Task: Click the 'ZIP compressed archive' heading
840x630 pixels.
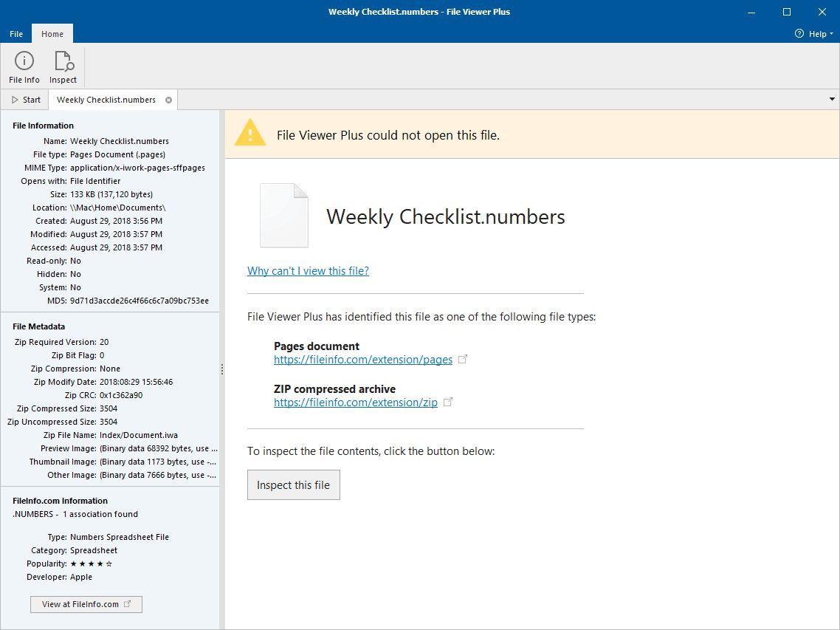Action: 335,389
